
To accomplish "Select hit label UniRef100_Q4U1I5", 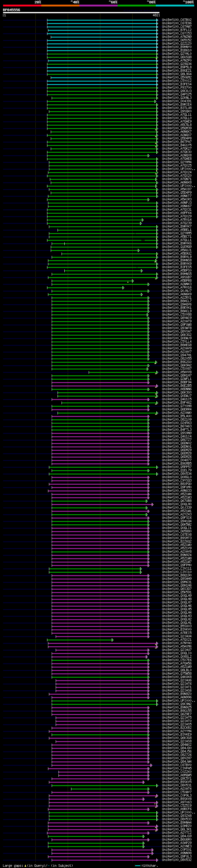I will coord(177,399).
